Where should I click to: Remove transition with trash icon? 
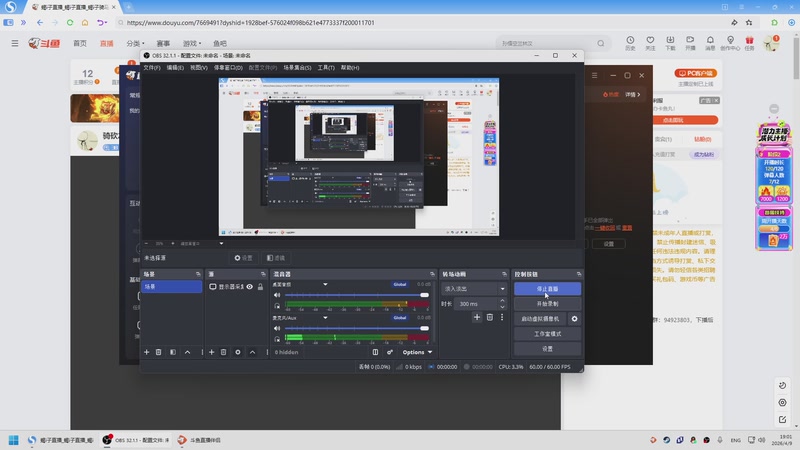coord(490,317)
